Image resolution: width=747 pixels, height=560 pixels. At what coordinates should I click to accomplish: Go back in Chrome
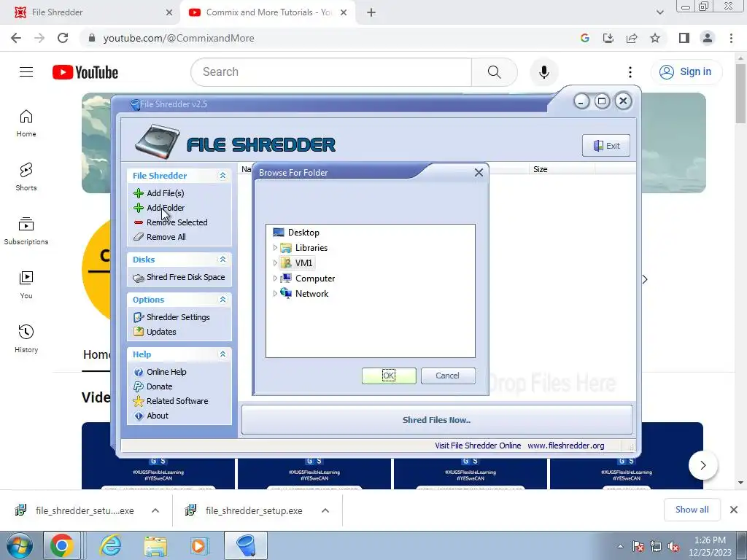[x=16, y=38]
